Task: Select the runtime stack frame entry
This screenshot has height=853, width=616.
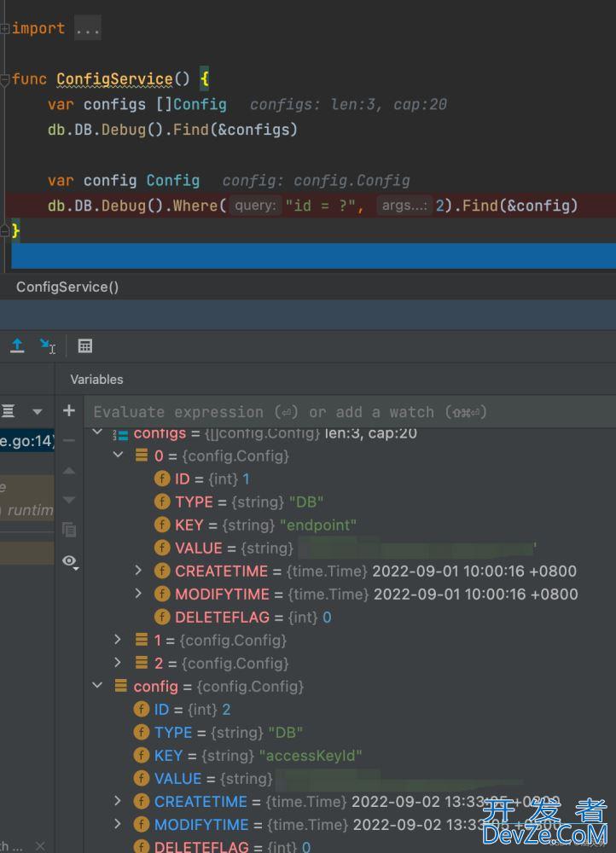Action: [x=27, y=510]
